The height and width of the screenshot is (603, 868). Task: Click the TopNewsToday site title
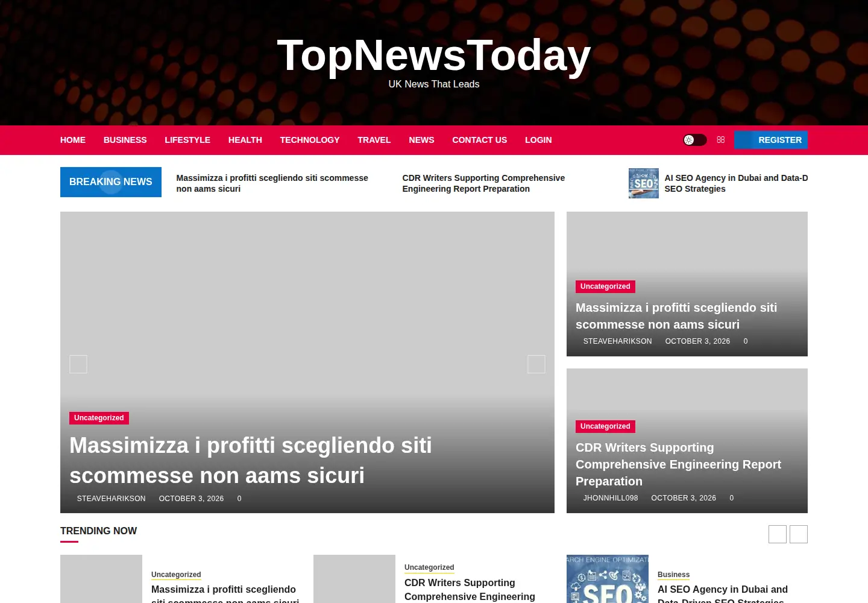[x=434, y=55]
